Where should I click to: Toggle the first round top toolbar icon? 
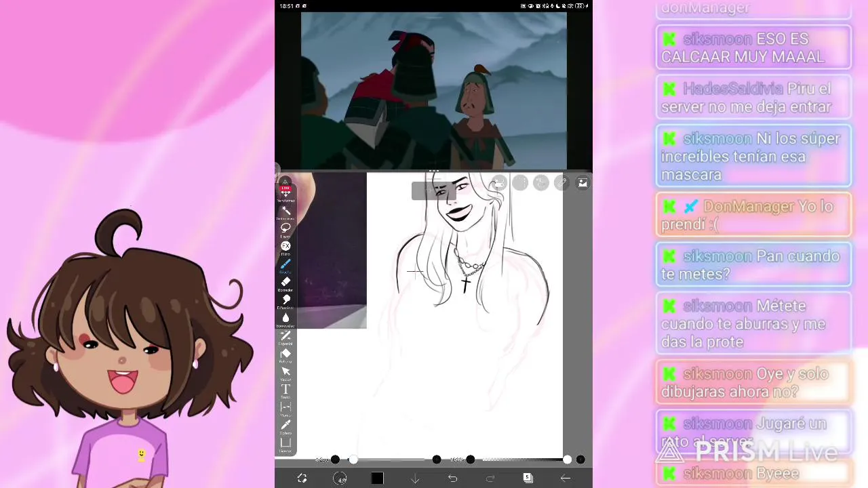click(x=499, y=182)
